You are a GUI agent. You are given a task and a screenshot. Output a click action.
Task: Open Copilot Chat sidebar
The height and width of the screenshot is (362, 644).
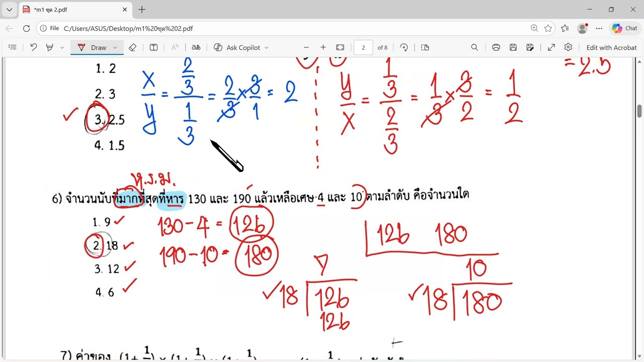(624, 29)
